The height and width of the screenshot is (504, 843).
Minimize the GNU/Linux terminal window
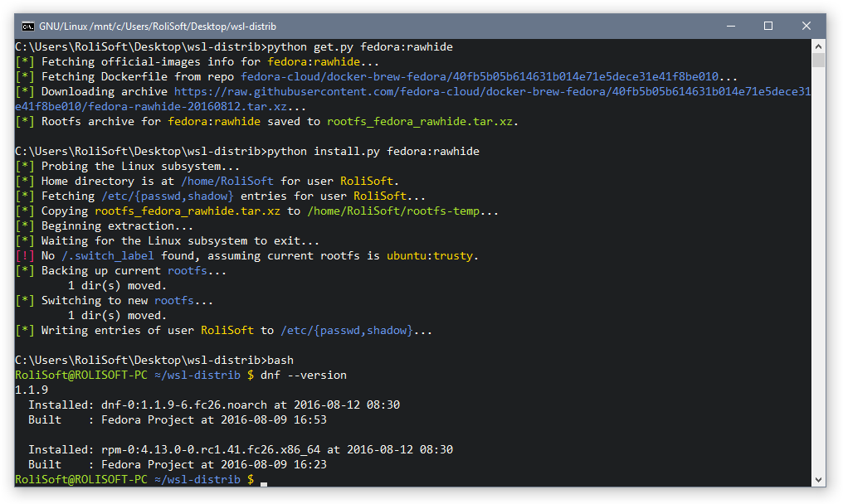coord(731,26)
